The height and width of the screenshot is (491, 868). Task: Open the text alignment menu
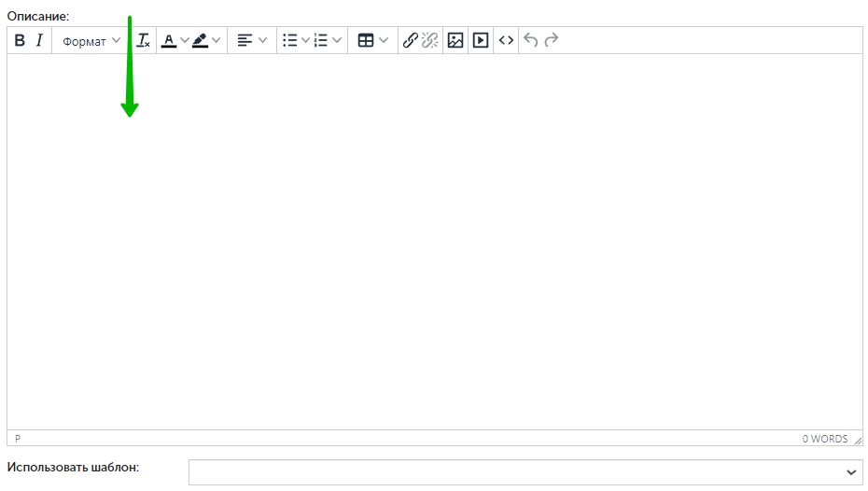(251, 40)
